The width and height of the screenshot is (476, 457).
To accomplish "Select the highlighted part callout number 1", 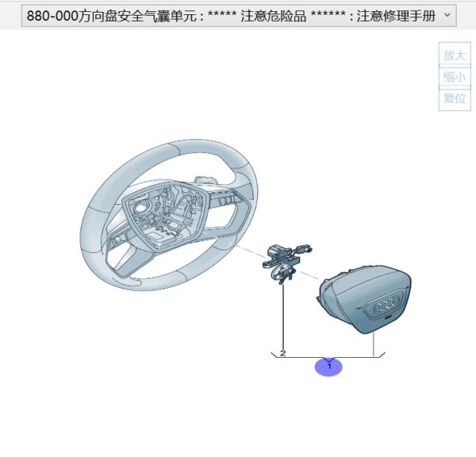I will (x=328, y=367).
